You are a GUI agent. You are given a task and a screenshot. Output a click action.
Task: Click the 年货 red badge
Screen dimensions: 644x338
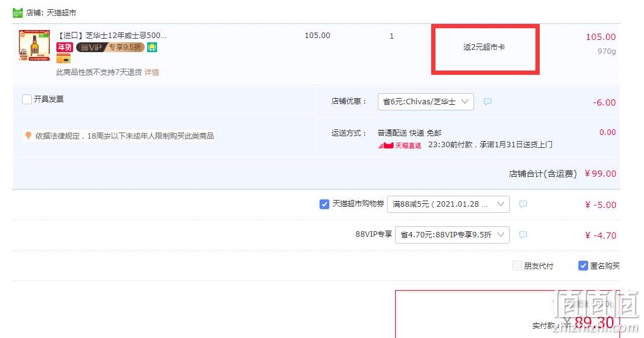click(x=64, y=47)
